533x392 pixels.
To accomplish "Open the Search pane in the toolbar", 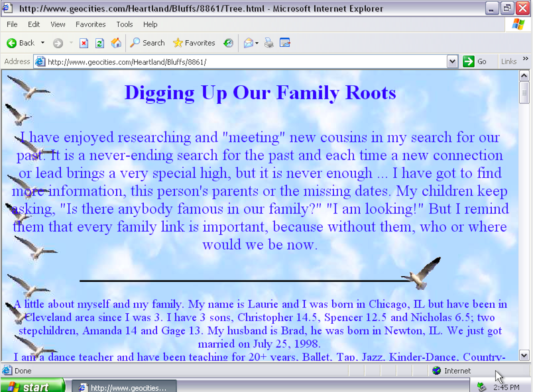I will (x=147, y=43).
